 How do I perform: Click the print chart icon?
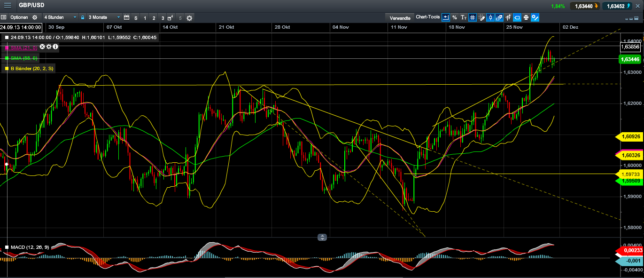coord(526,17)
